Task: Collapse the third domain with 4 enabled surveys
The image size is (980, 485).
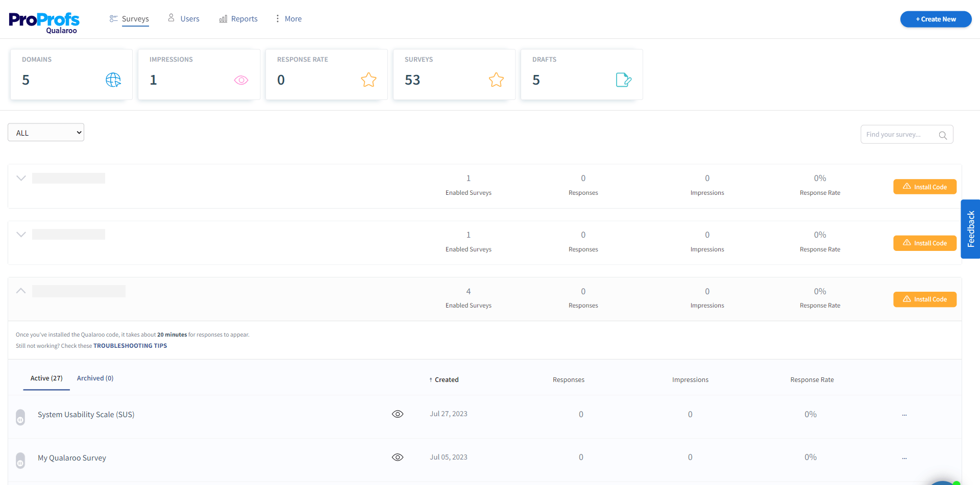Action: (21, 291)
